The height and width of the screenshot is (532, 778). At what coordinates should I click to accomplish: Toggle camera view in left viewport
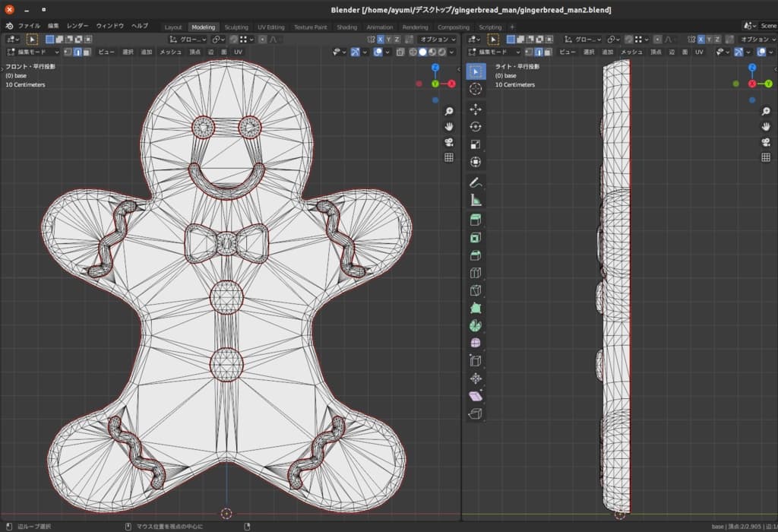[448, 142]
